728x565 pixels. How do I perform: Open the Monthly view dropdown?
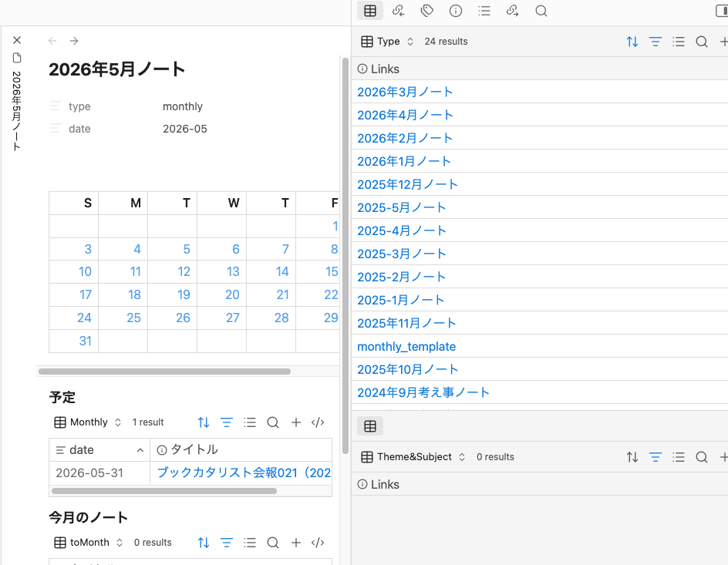tap(88, 422)
